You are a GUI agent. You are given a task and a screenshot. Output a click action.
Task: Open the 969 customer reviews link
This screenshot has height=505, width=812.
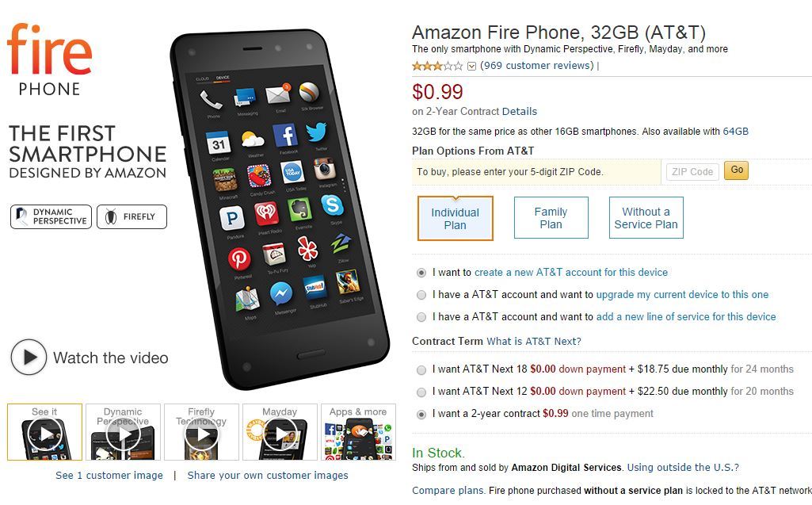[x=536, y=66]
